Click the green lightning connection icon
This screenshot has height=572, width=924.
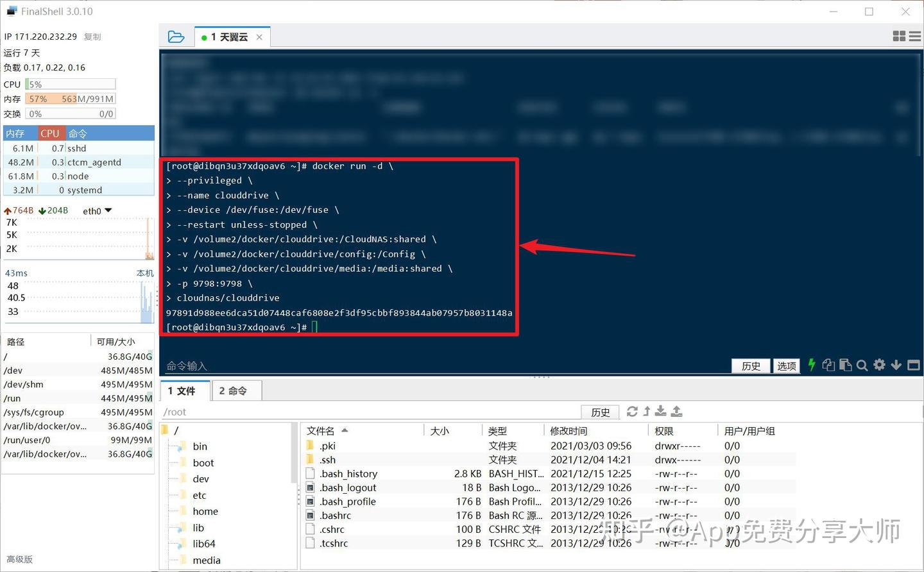coord(812,365)
